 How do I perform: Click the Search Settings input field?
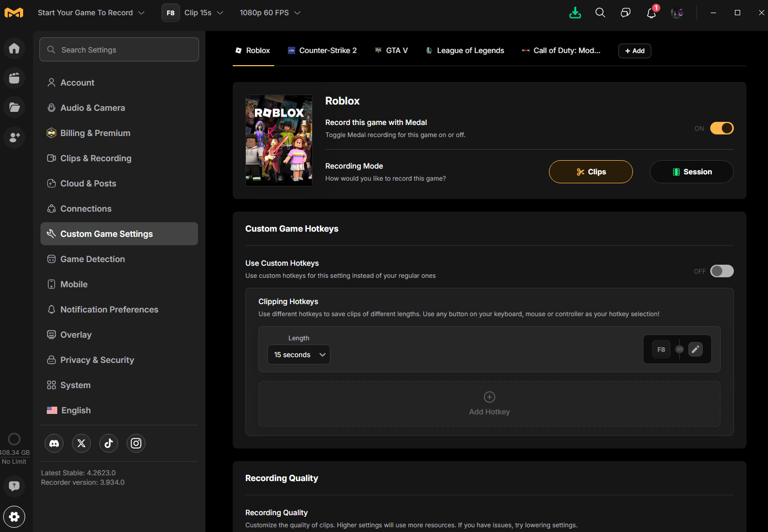pyautogui.click(x=119, y=49)
